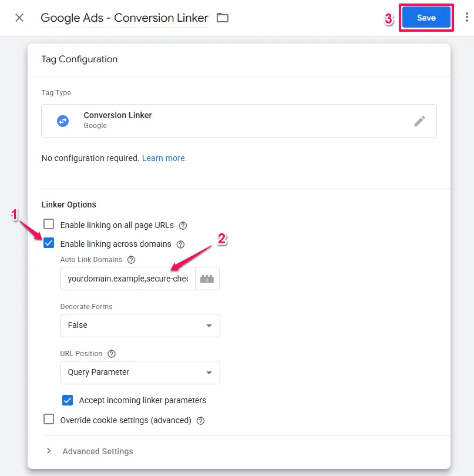Click help icon beside Enable linking across domains

coord(181,244)
